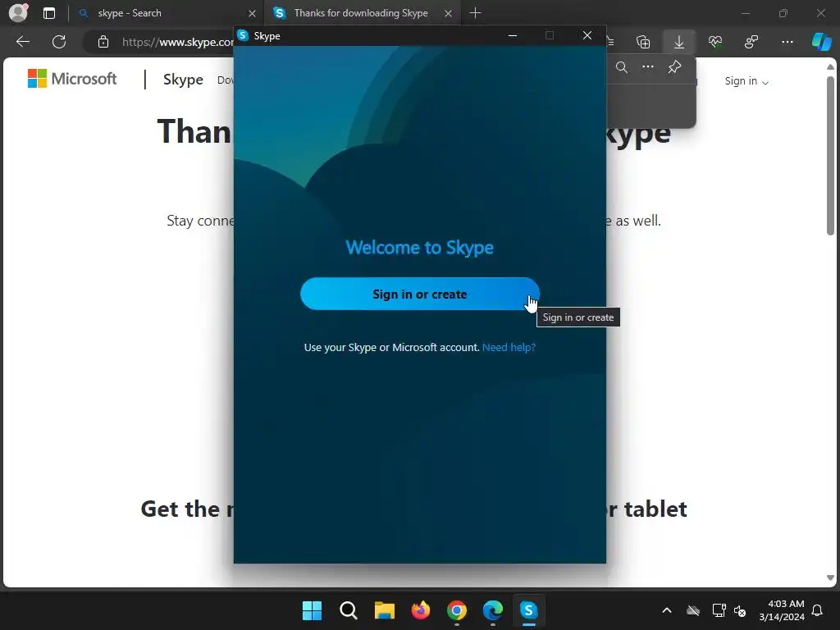View site information lock icon in address bar
The width and height of the screenshot is (840, 630).
tap(103, 42)
